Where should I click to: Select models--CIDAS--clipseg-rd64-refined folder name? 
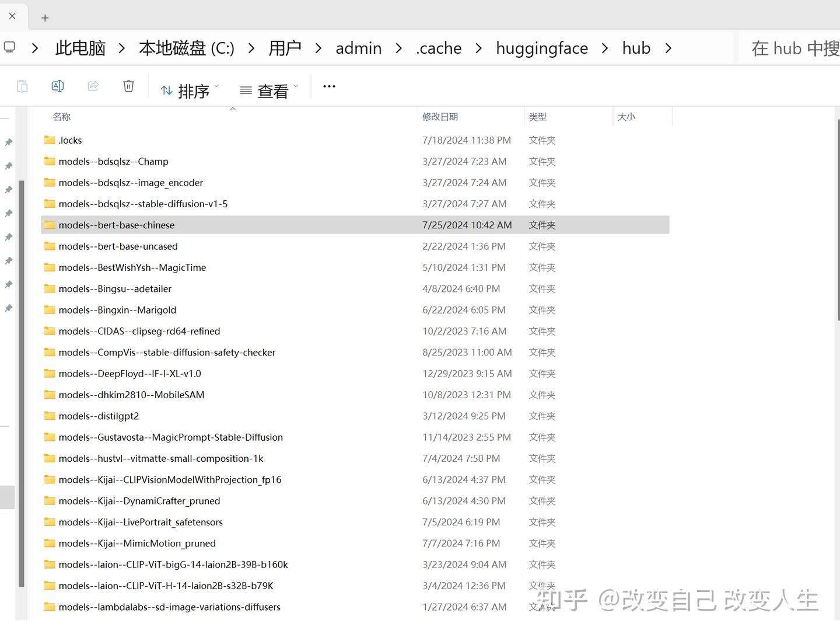tap(139, 331)
